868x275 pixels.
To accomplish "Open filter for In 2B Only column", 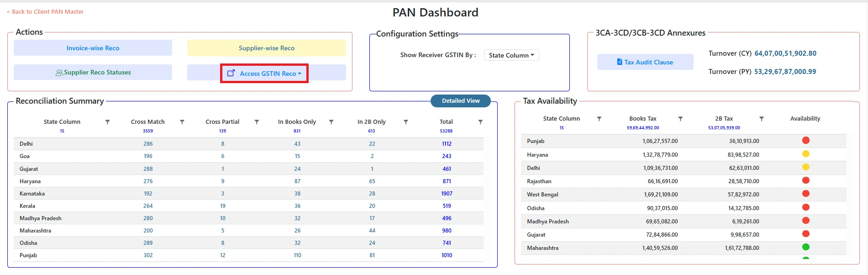I will tap(406, 122).
